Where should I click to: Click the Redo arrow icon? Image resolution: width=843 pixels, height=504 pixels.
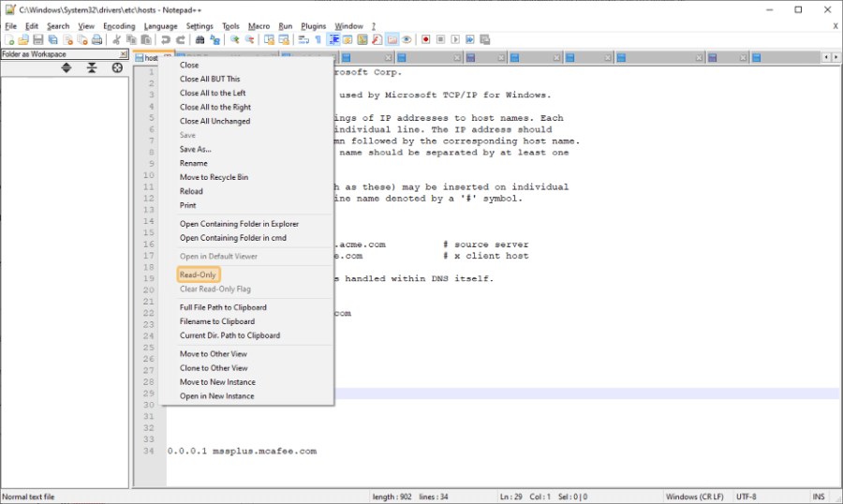tap(181, 39)
